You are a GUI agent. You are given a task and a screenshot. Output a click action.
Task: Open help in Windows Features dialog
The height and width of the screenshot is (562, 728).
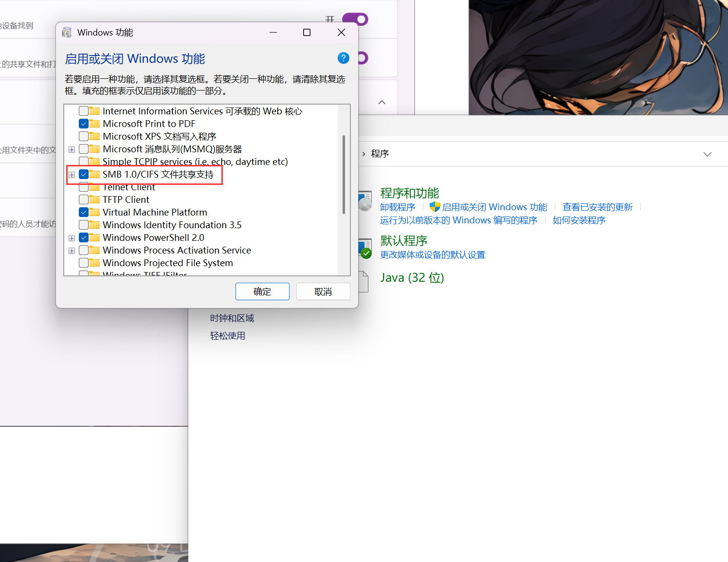(x=344, y=58)
